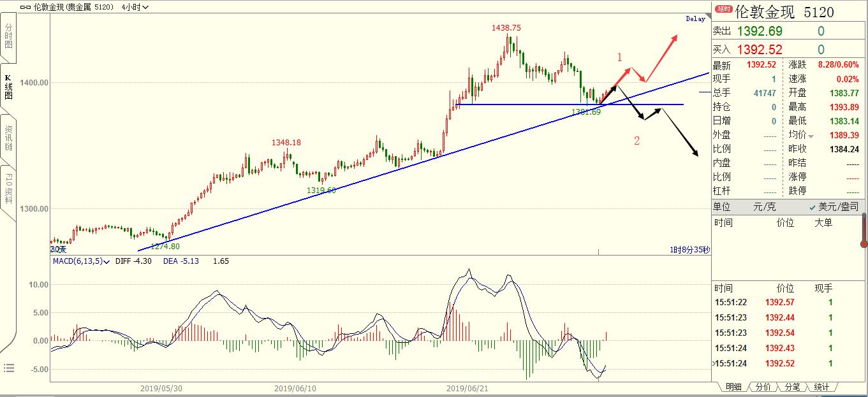Click the 最低 value 1383.14
This screenshot has height=397, width=868.
844,121
